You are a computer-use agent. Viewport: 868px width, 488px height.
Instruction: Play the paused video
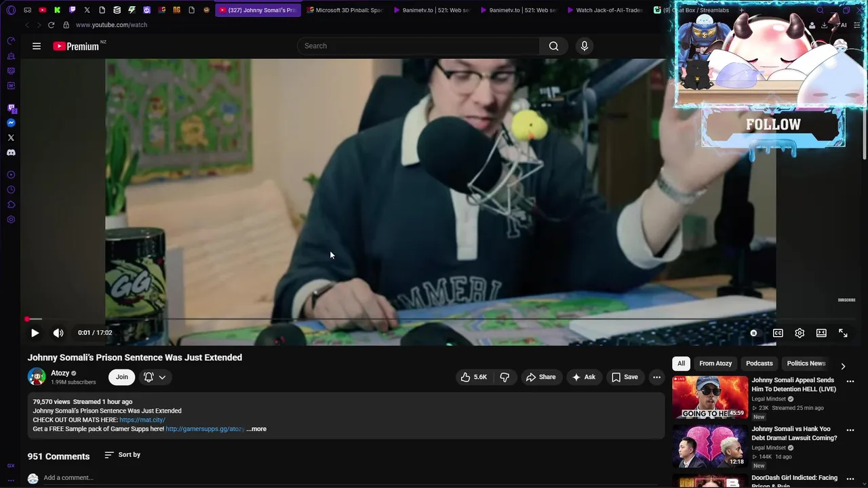pyautogui.click(x=35, y=333)
